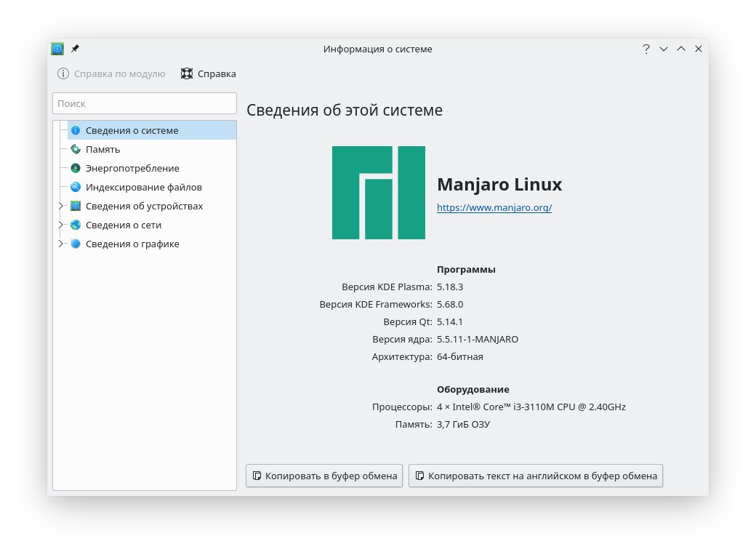Image resolution: width=756 pixels, height=552 pixels.
Task: Click the Qt version value 5.14.1
Action: pos(450,322)
